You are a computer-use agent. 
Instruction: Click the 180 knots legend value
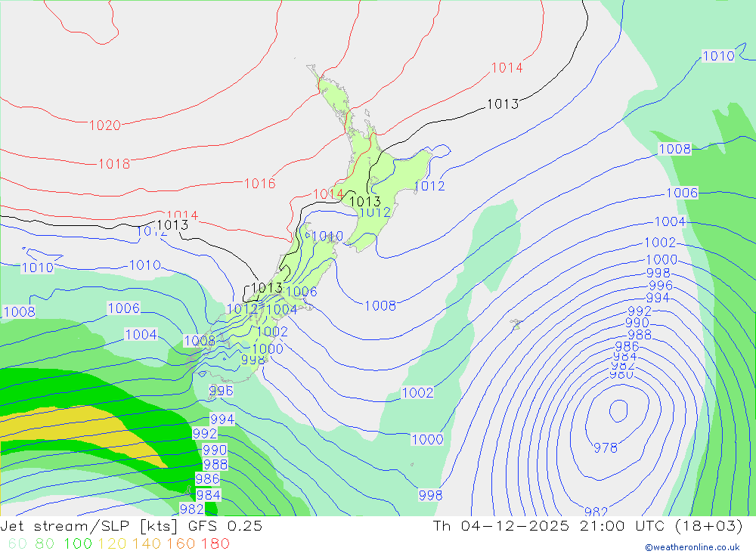tap(215, 543)
